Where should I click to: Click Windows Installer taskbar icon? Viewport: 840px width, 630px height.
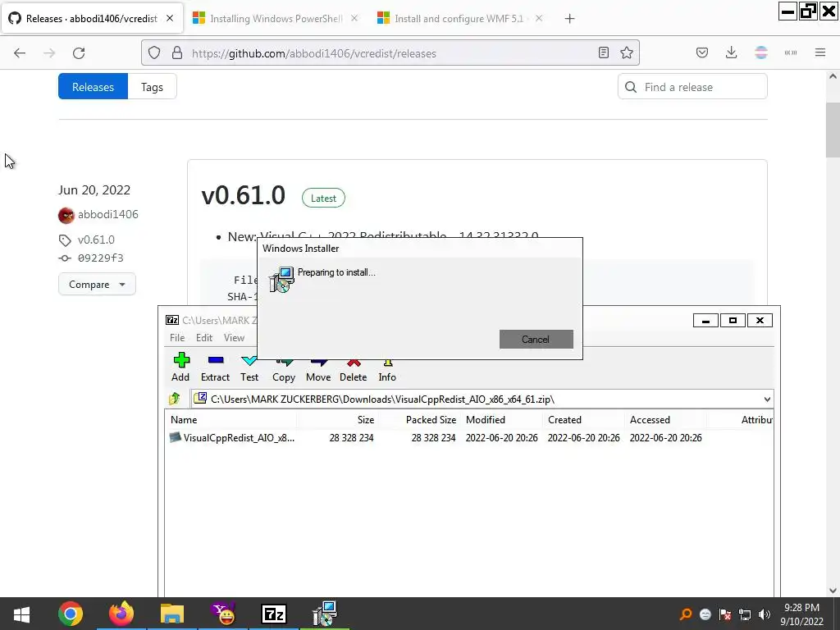325,614
